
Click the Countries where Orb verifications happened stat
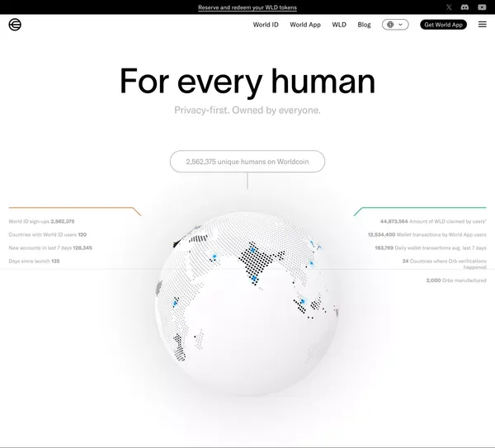[x=444, y=264]
